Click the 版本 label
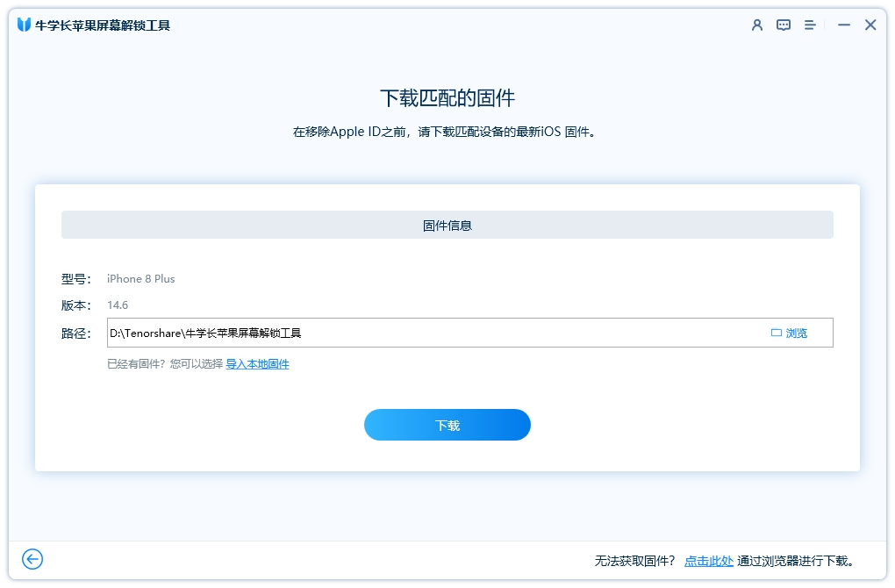This screenshot has height=588, width=895. (x=76, y=305)
